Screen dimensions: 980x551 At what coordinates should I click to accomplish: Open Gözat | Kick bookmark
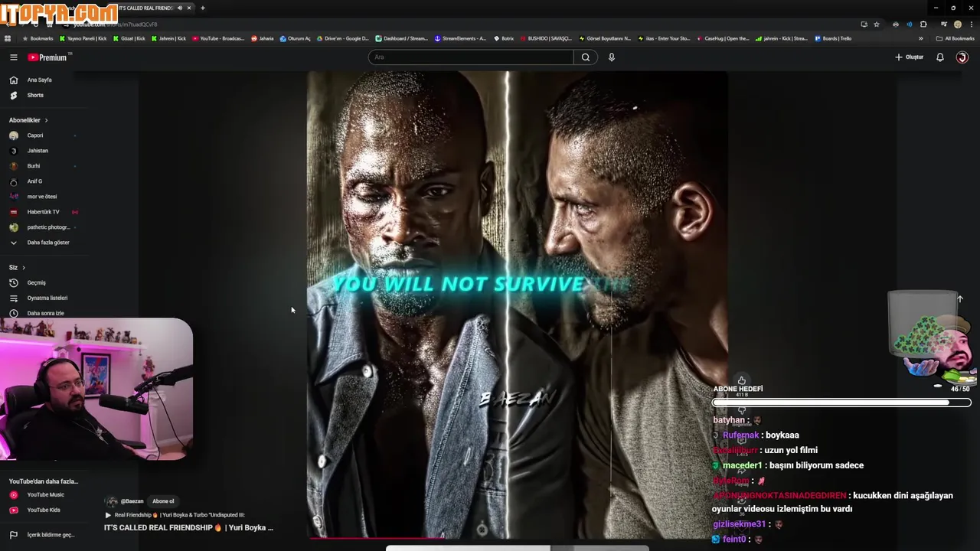point(129,38)
